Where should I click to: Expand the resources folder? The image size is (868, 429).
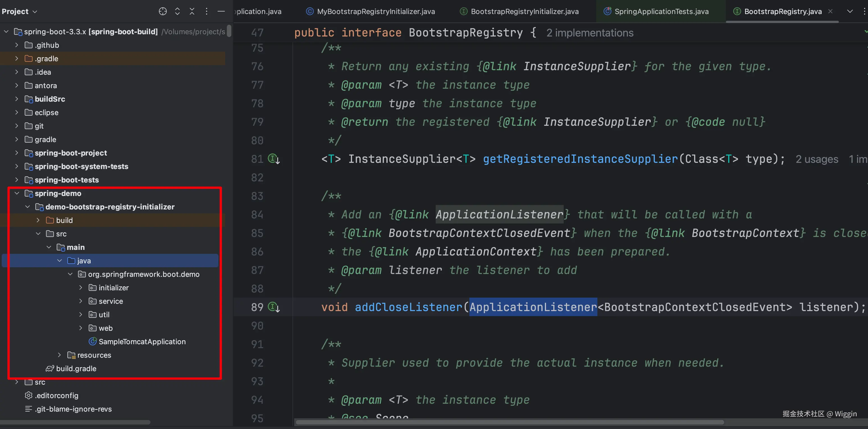[59, 355]
